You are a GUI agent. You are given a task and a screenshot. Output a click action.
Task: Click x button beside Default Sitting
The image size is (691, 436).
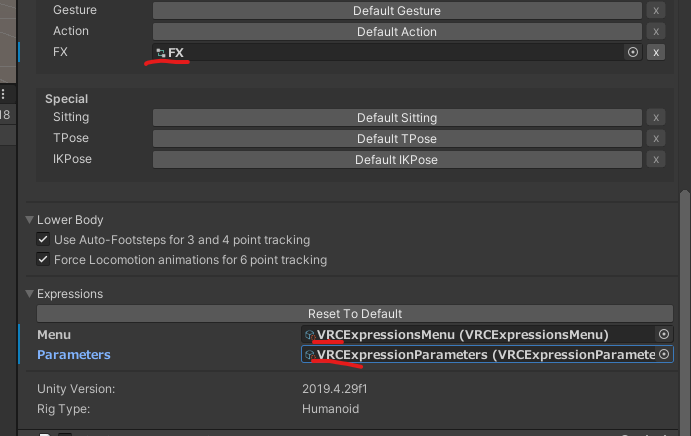tap(656, 117)
